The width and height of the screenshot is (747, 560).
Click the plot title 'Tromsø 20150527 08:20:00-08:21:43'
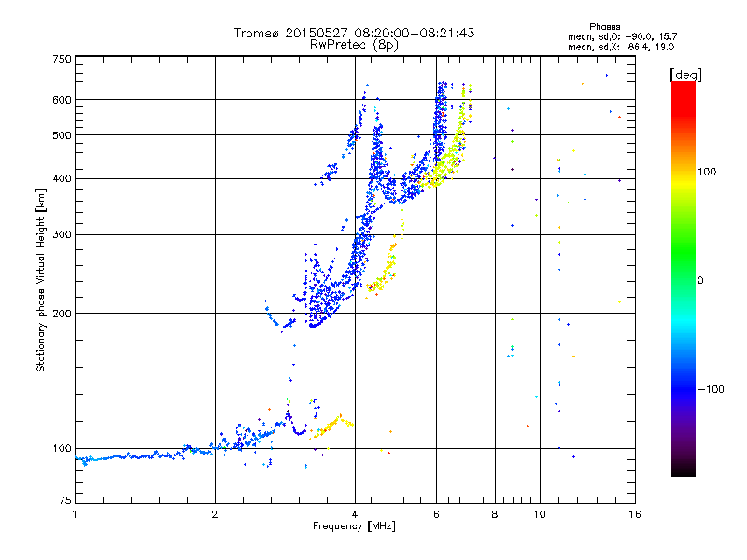pos(354,33)
